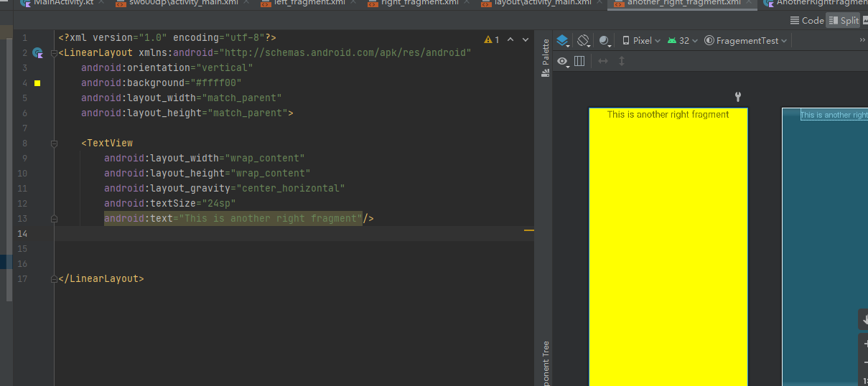Collapse the TextView block at line 8
Viewport: 868px width, 386px height.
(x=54, y=143)
